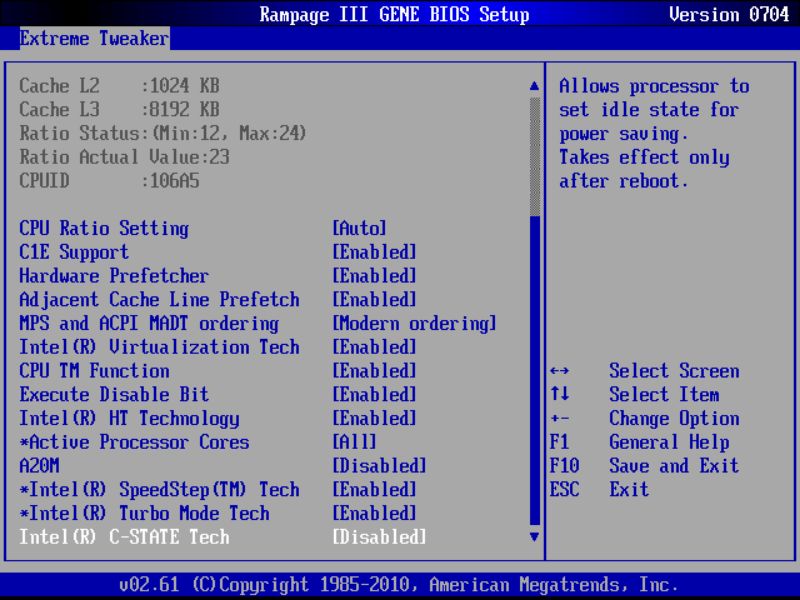Click the Change Option legend text
Image resolution: width=800 pixels, height=600 pixels.
tap(674, 419)
